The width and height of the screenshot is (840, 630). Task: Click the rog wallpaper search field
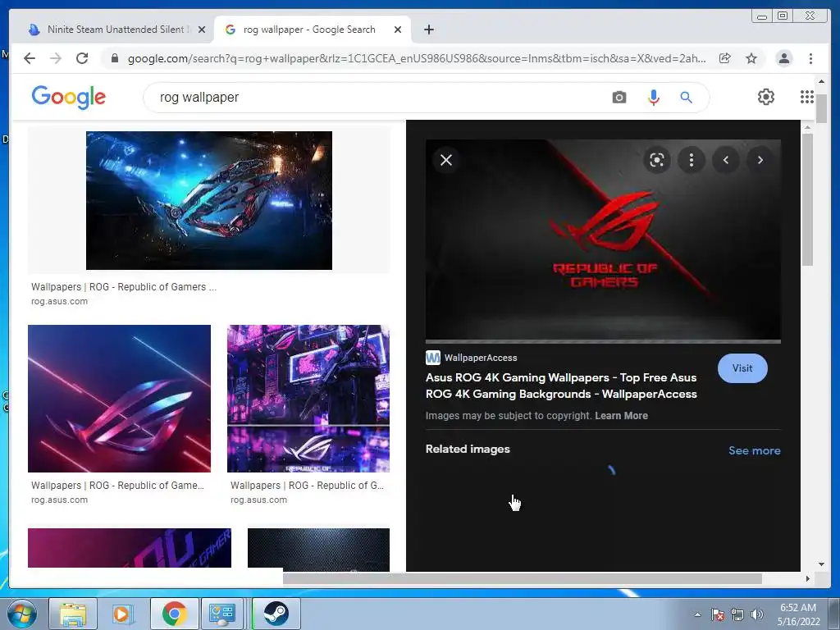375,98
